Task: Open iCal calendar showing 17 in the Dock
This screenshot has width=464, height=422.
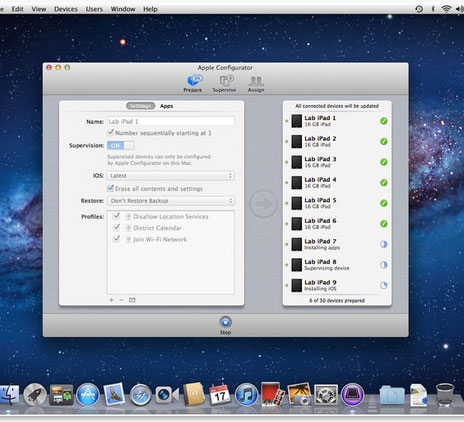Action: 220,394
